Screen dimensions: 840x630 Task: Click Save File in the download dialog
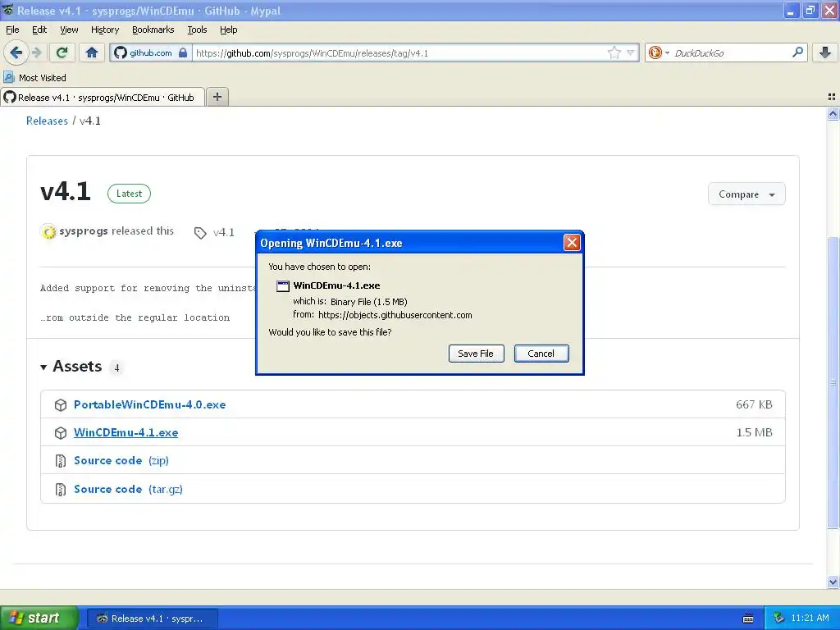(476, 354)
